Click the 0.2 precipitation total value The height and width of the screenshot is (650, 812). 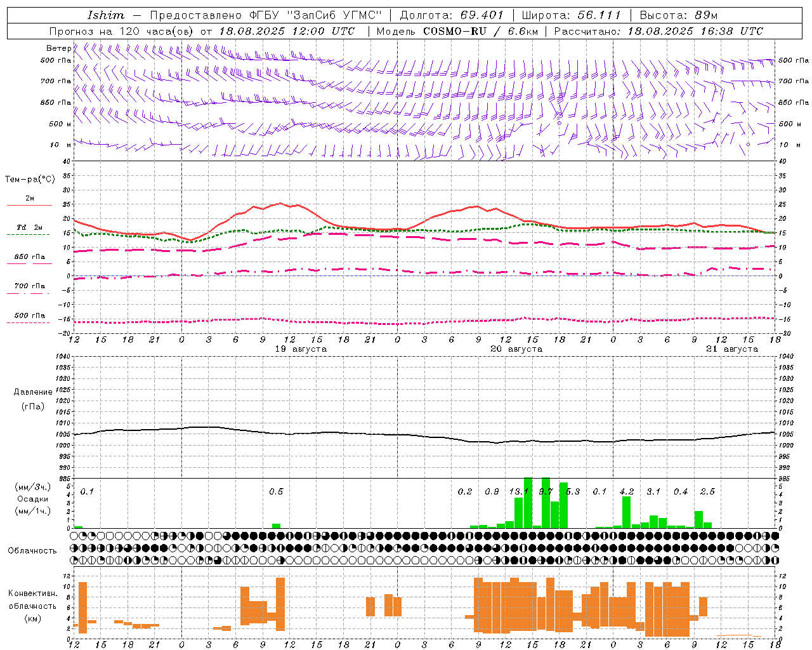click(465, 492)
